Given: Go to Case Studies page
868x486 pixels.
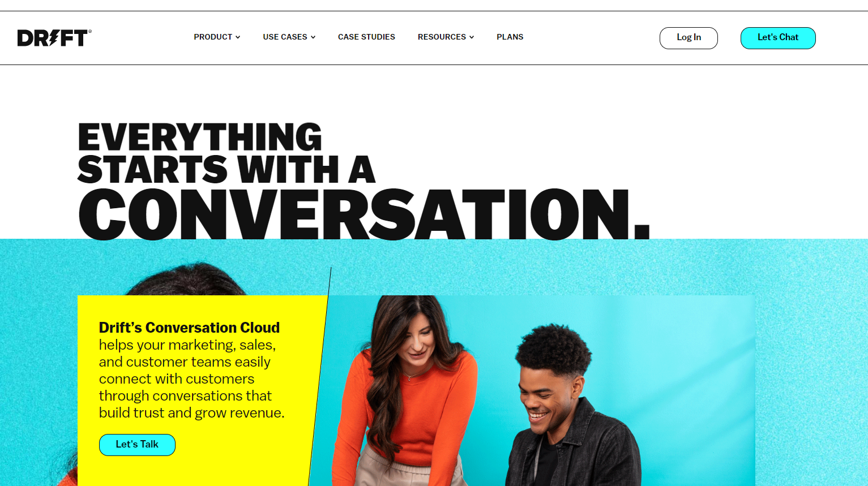Looking at the screenshot, I should (x=366, y=37).
